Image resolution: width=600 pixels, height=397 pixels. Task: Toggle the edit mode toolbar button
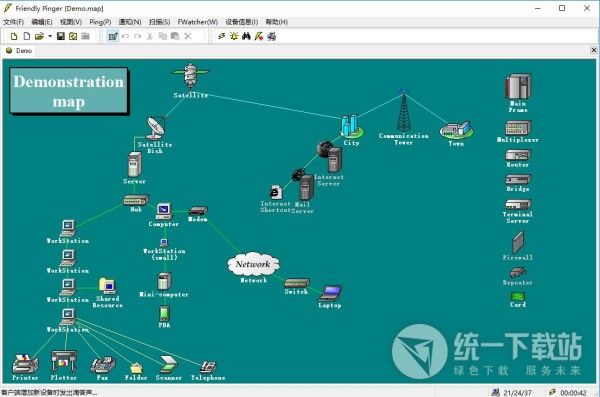click(x=113, y=36)
